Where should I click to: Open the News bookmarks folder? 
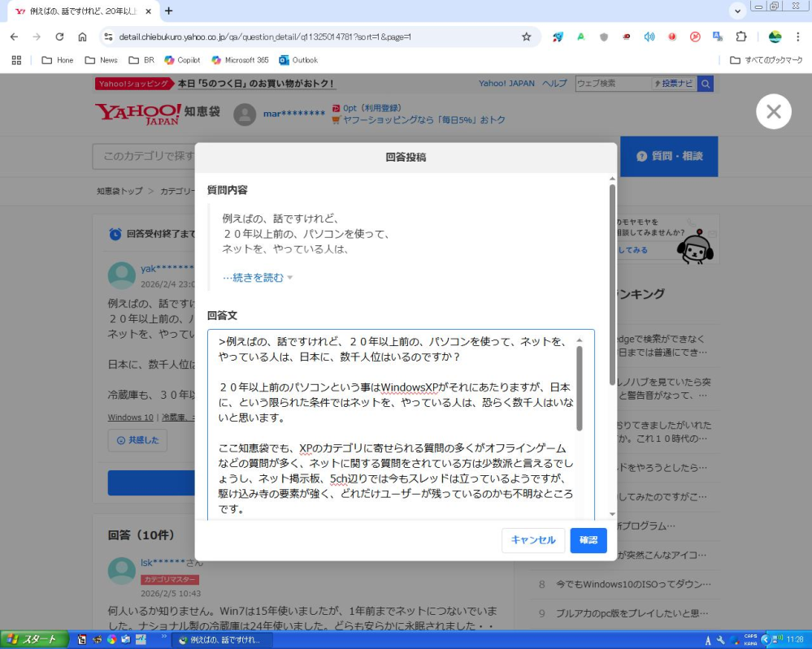coord(101,60)
